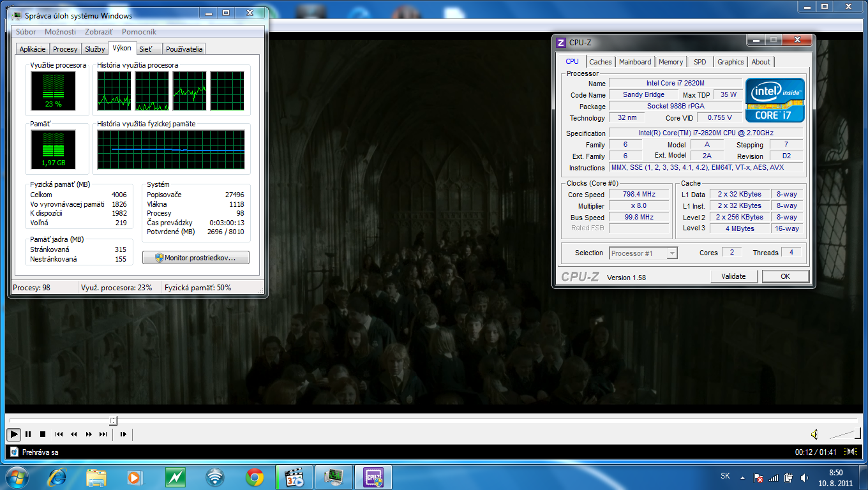Mute audio using the player's yellow speaker icon
868x490 pixels.
click(x=814, y=434)
